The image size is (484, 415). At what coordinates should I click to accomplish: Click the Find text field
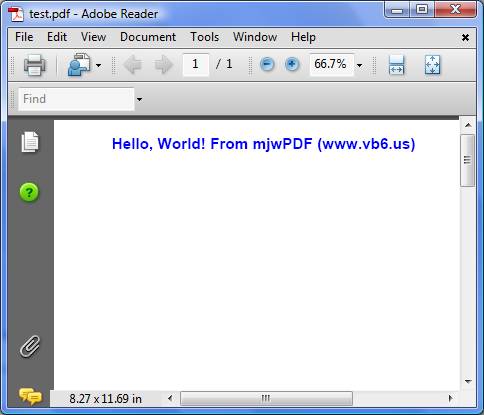tap(76, 99)
